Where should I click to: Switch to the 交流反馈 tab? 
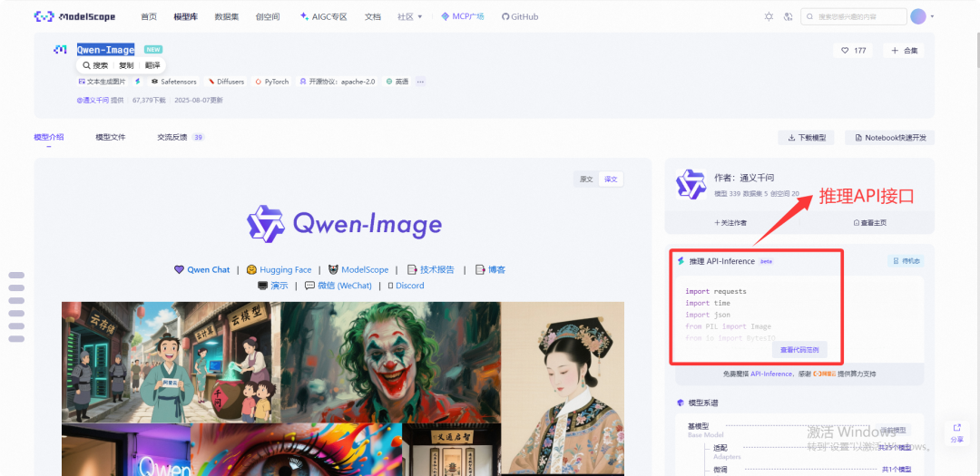coord(181,138)
